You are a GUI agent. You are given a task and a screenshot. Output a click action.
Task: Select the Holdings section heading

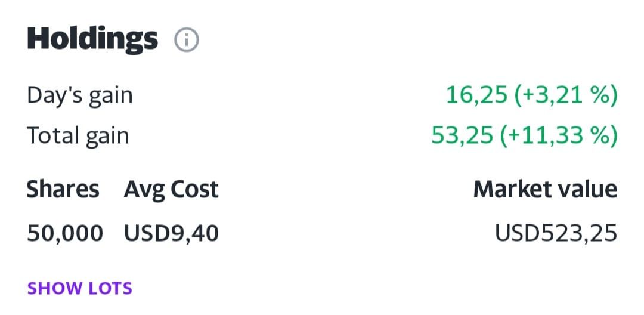pos(92,39)
